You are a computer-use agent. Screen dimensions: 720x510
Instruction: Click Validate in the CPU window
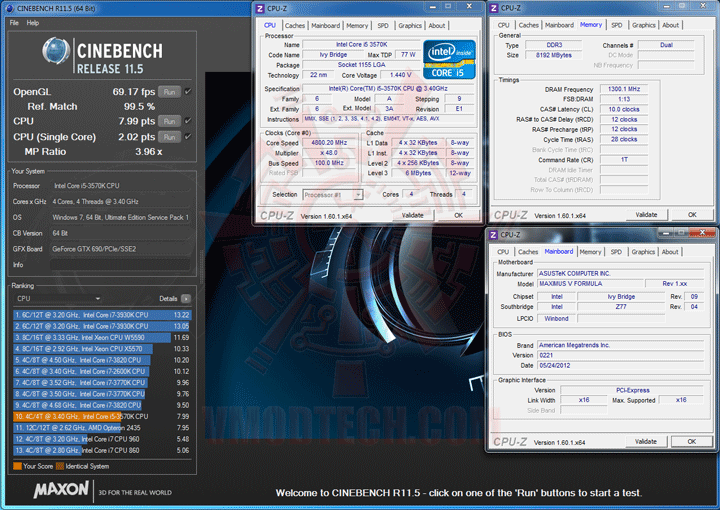pyautogui.click(x=412, y=215)
